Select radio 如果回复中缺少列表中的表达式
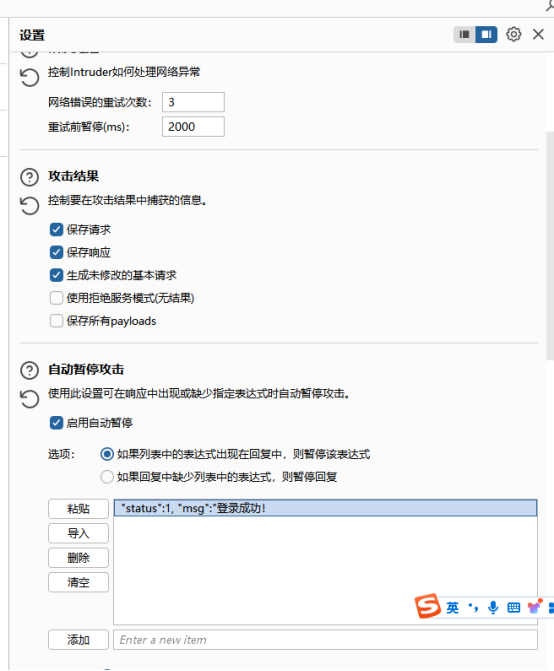This screenshot has height=671, width=554. pos(107,477)
